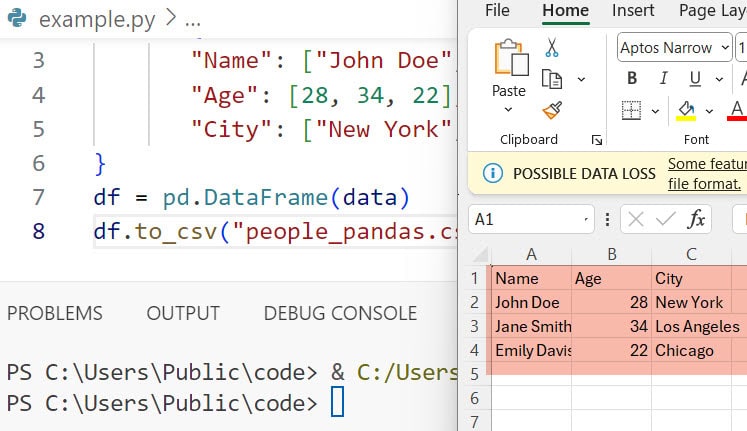Click Select All corner of the sheet
This screenshot has height=431, width=747.
479,254
